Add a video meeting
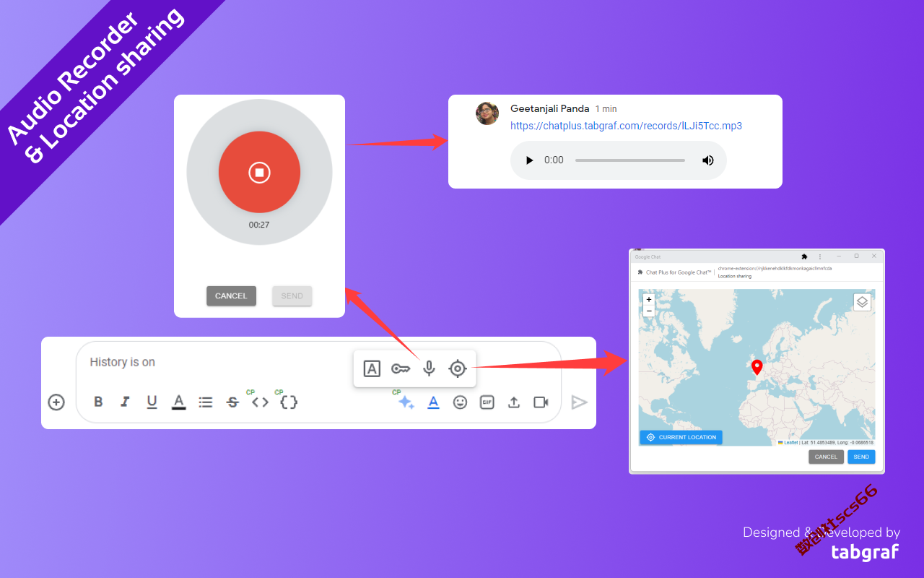The image size is (924, 578). (541, 402)
